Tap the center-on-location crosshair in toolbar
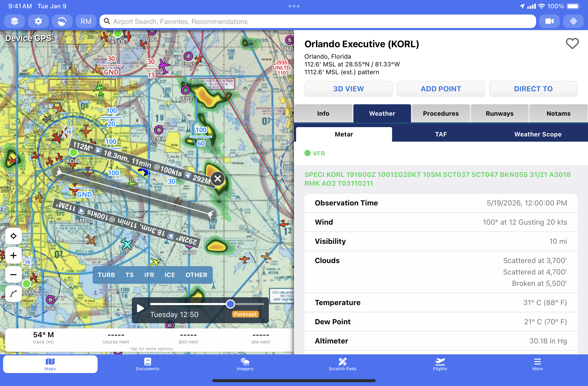 [x=573, y=21]
